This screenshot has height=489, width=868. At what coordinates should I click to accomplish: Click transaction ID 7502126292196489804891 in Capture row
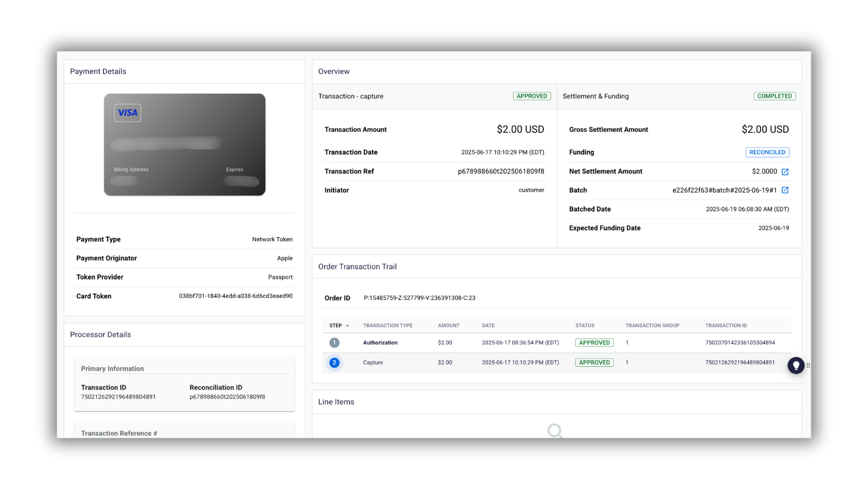click(x=740, y=363)
